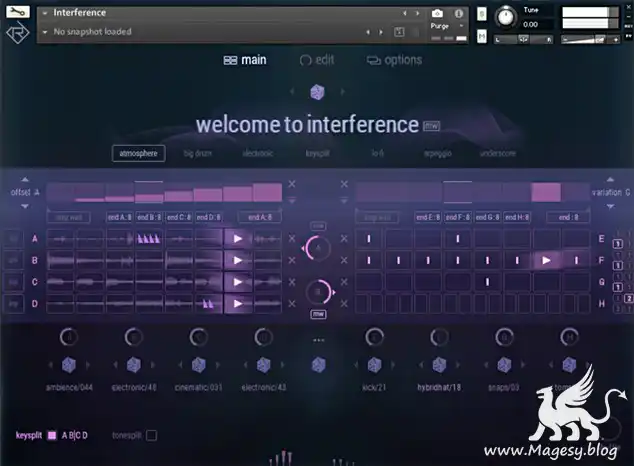Click the up arrow above variation G

[610, 179]
